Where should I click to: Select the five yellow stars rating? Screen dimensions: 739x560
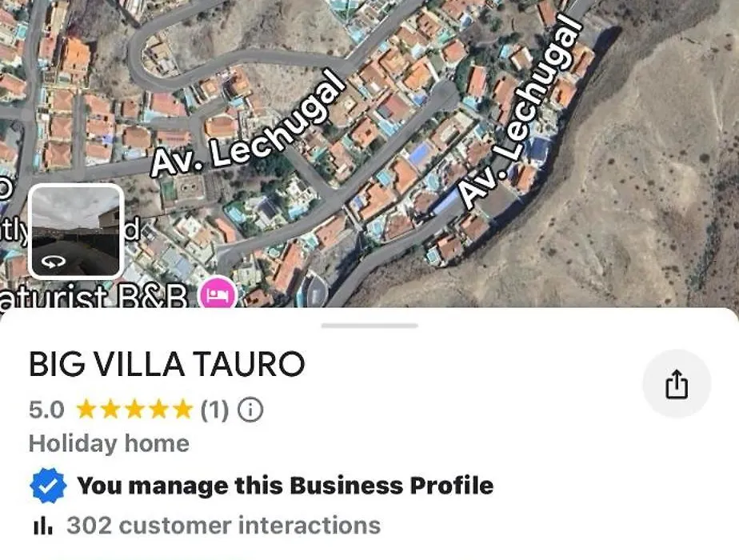(135, 409)
